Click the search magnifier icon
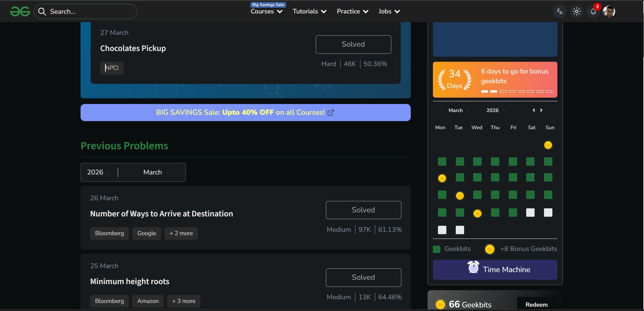The image size is (644, 311). (42, 12)
